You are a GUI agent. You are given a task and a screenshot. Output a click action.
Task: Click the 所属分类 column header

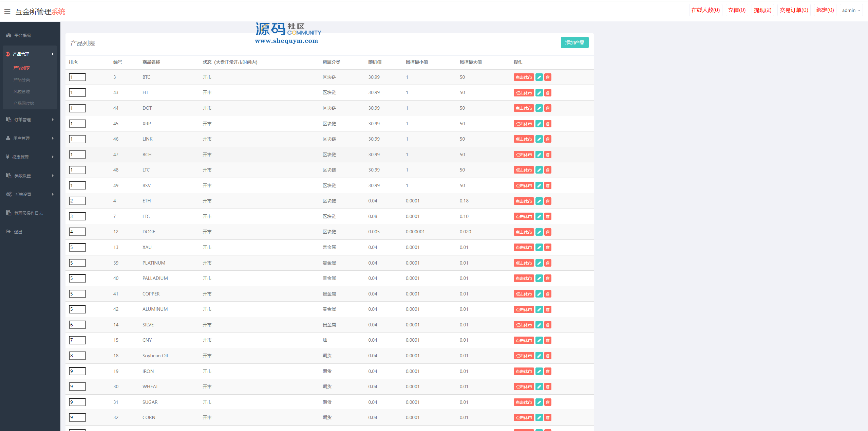point(331,62)
